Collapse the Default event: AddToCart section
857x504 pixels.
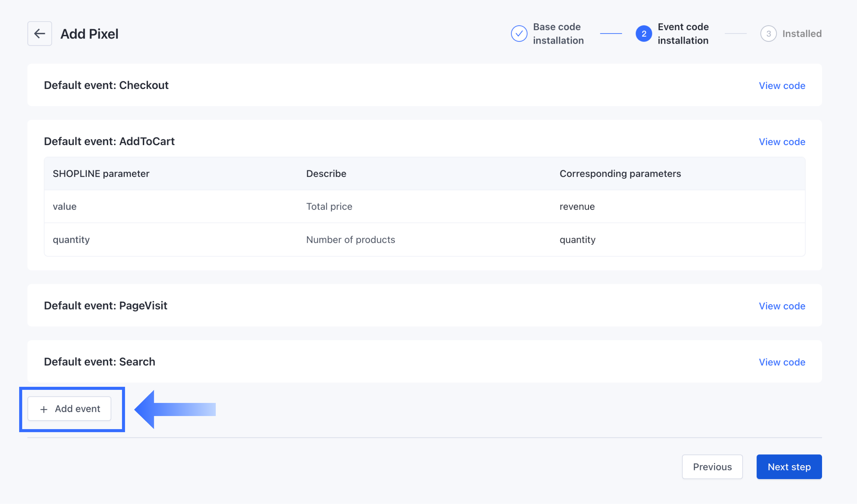click(x=109, y=141)
